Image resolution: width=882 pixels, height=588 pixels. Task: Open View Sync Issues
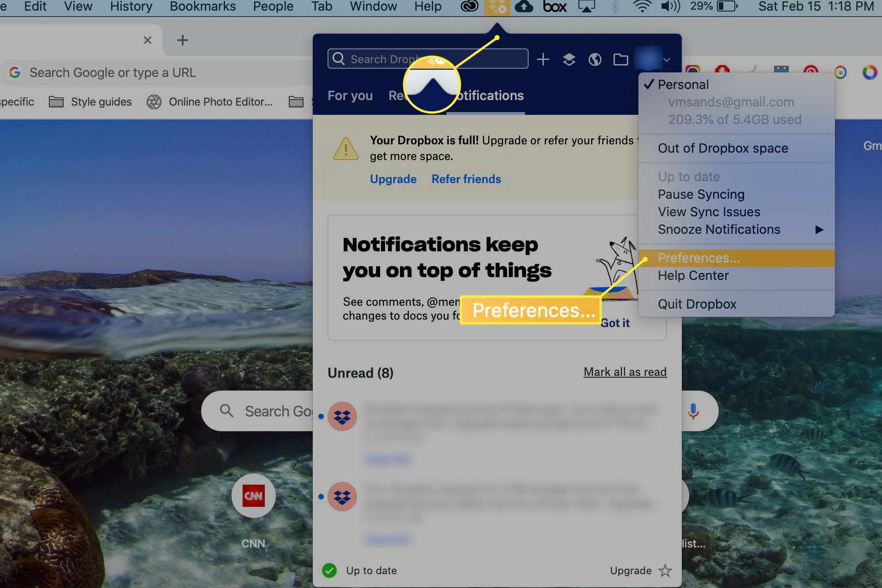pos(736,212)
